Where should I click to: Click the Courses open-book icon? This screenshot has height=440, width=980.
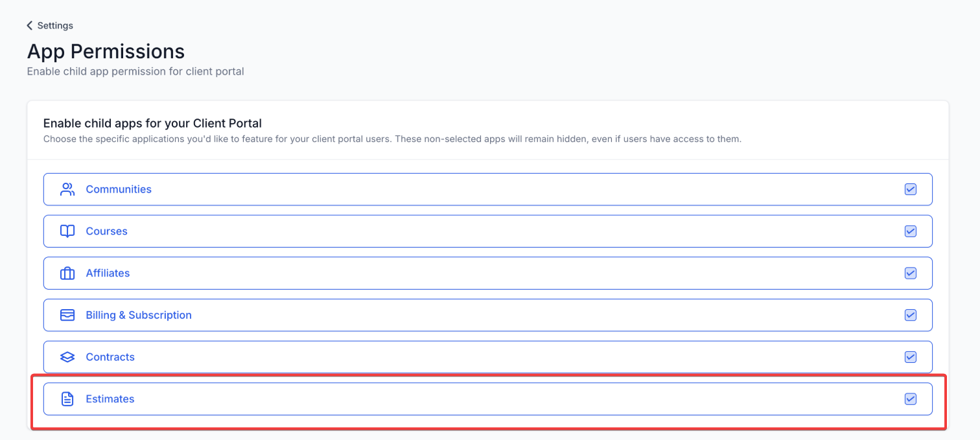pyautogui.click(x=67, y=231)
